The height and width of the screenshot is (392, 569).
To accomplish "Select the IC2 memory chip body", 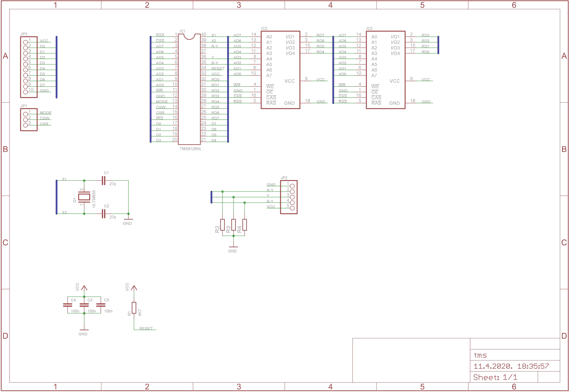I will pos(280,70).
